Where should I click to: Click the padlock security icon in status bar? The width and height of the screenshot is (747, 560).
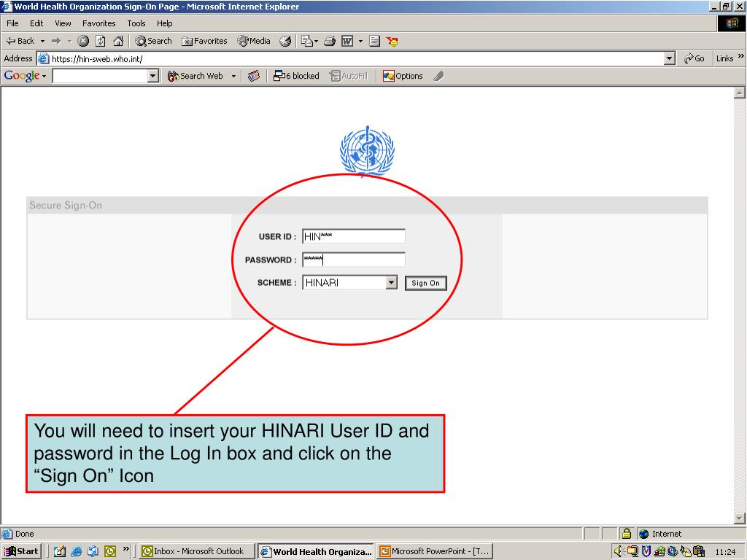(627, 533)
